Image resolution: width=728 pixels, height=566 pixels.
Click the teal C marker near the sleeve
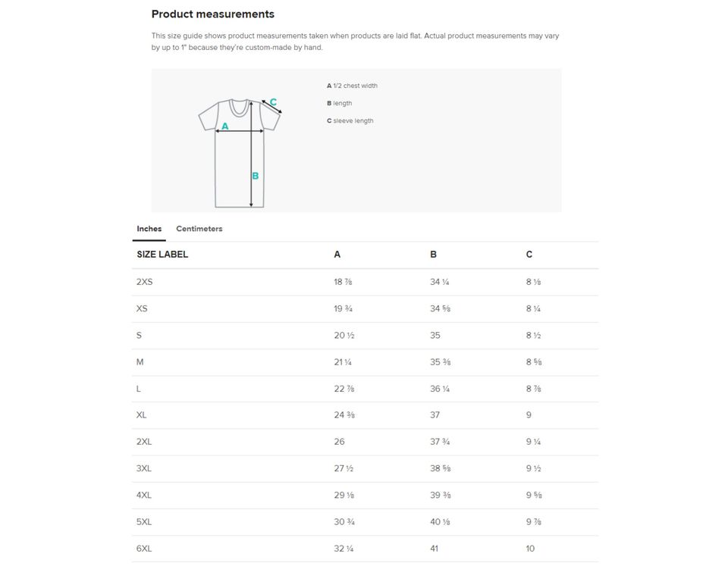[x=273, y=102]
